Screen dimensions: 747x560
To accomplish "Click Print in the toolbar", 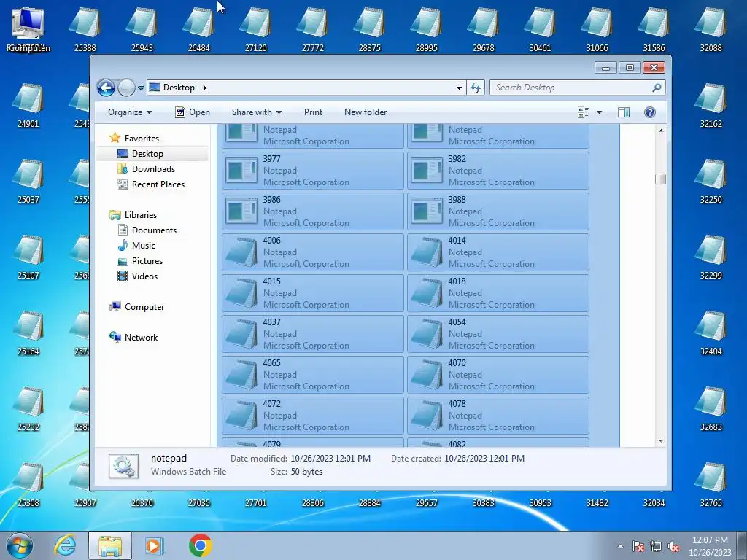I will (313, 112).
